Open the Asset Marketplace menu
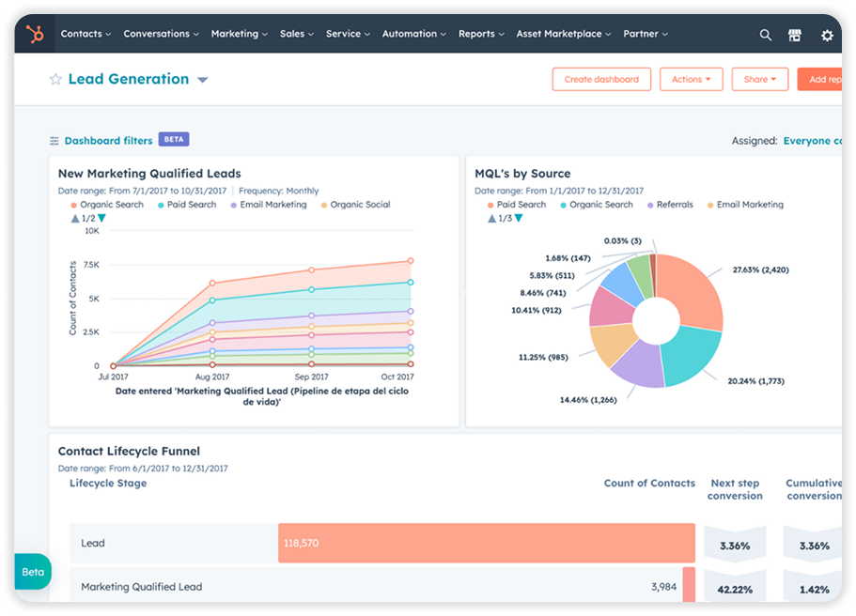Image resolution: width=856 pixels, height=616 pixels. pyautogui.click(x=565, y=35)
